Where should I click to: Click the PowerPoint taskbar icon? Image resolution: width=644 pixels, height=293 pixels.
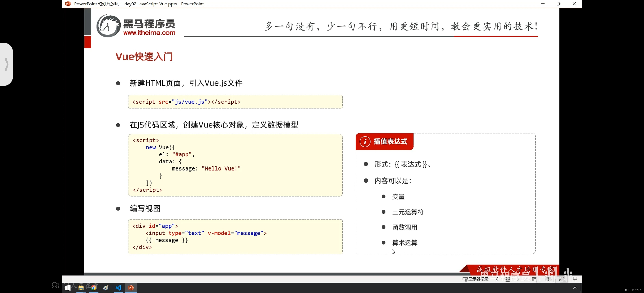coord(131,288)
